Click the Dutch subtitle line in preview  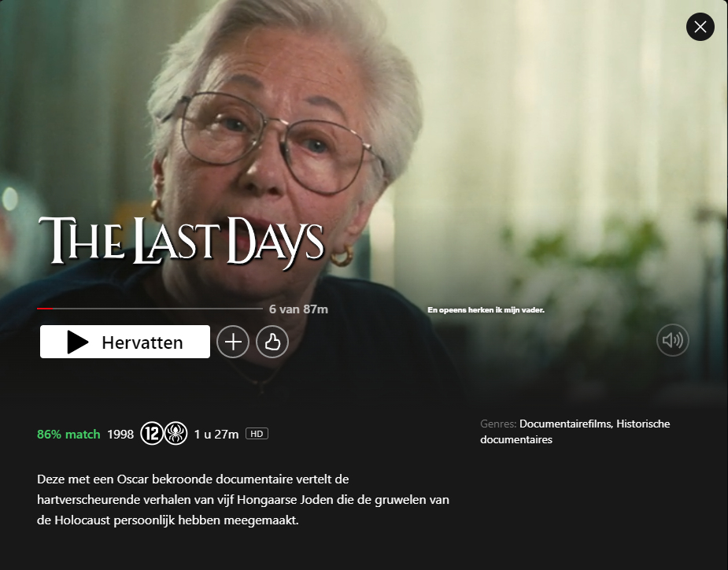pos(486,310)
